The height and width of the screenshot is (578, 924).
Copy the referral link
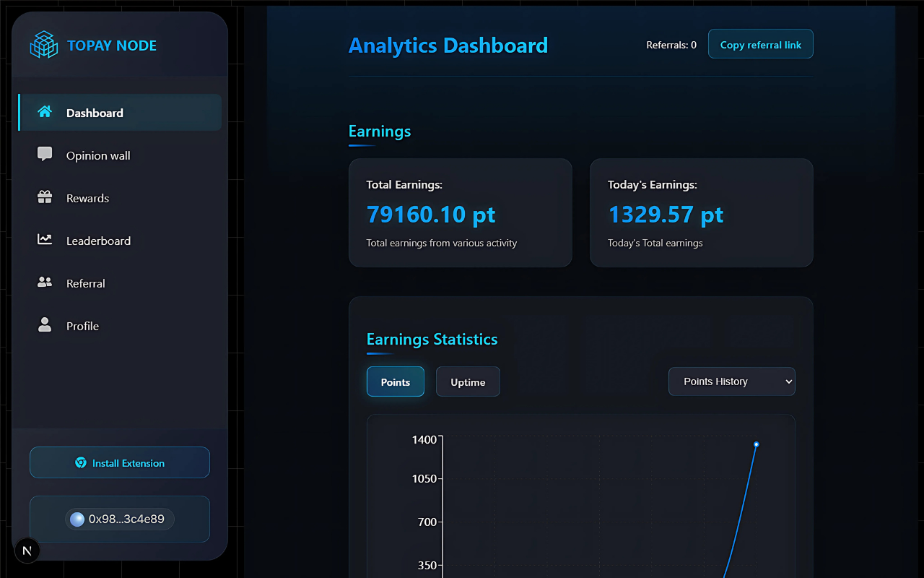click(x=761, y=44)
